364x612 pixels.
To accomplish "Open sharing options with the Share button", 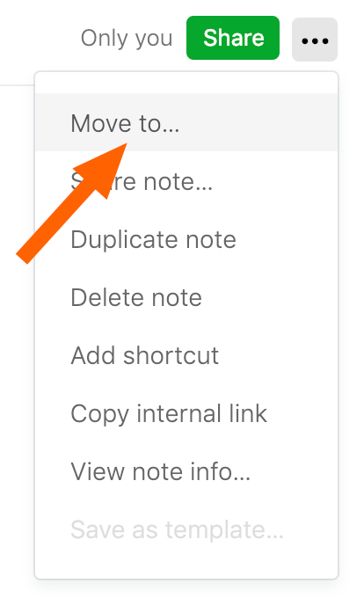I will [233, 38].
